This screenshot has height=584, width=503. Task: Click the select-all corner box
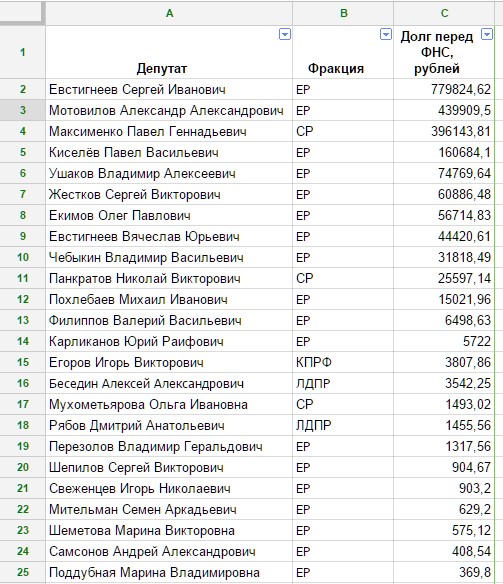click(21, 13)
